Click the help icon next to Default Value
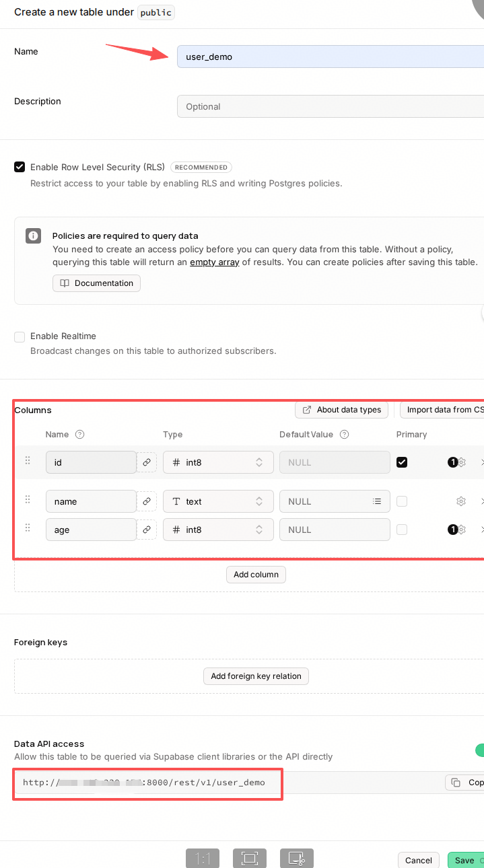The width and height of the screenshot is (484, 868). click(x=345, y=435)
